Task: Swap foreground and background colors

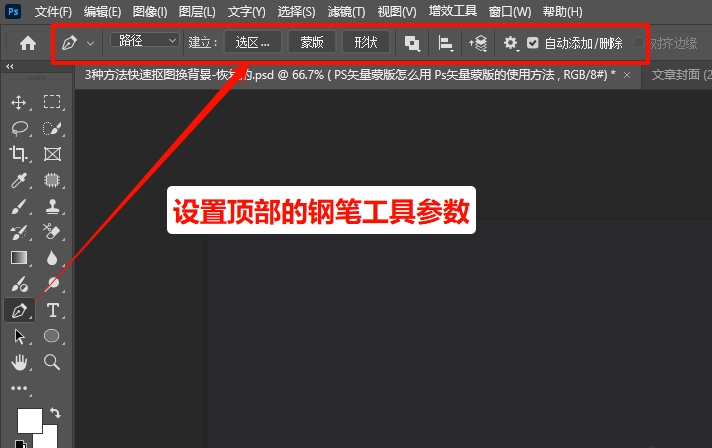Action: point(55,412)
